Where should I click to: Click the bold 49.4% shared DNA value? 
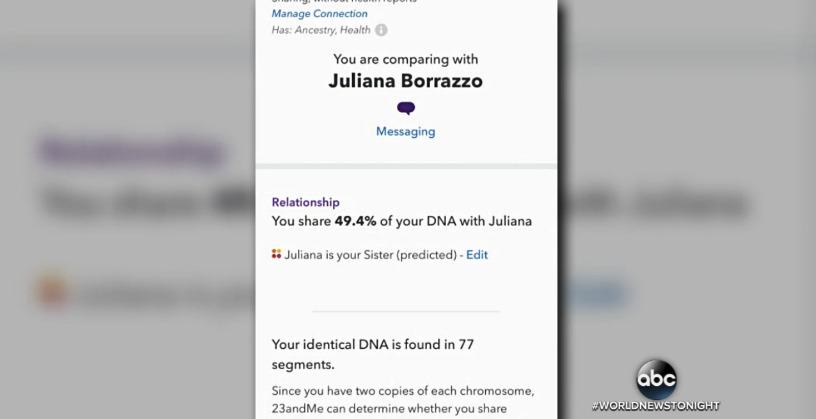point(355,221)
